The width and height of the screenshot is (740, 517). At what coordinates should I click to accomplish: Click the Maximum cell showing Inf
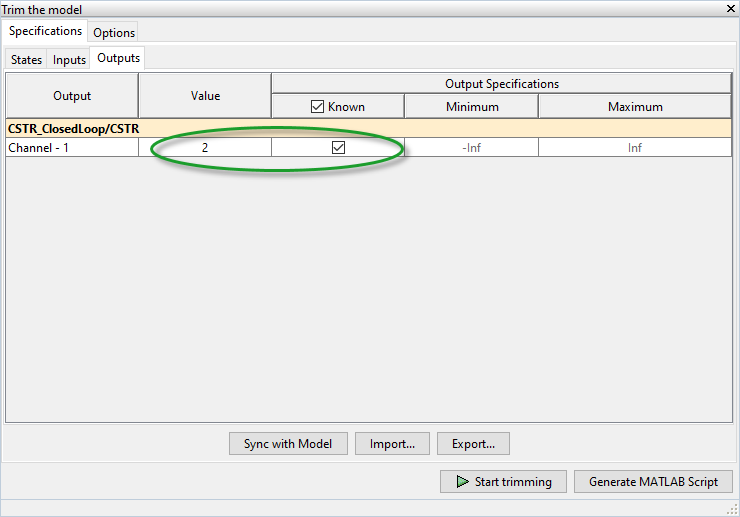pyautogui.click(x=634, y=147)
